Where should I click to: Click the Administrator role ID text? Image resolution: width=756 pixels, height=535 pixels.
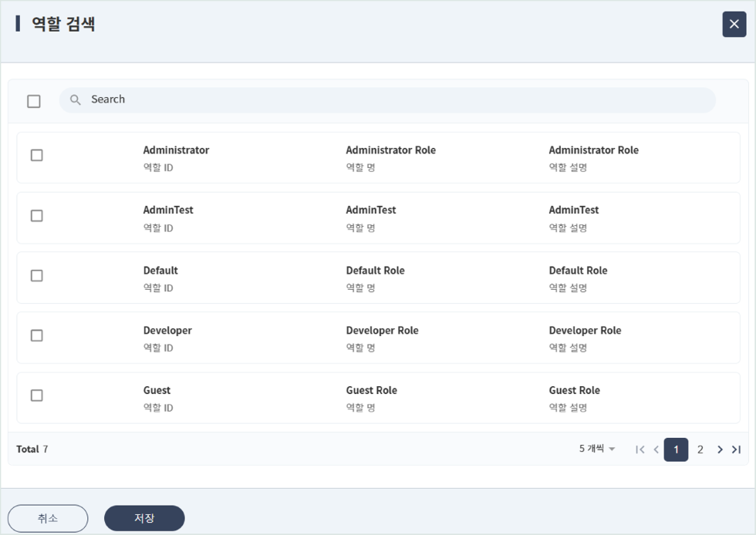pyautogui.click(x=176, y=150)
